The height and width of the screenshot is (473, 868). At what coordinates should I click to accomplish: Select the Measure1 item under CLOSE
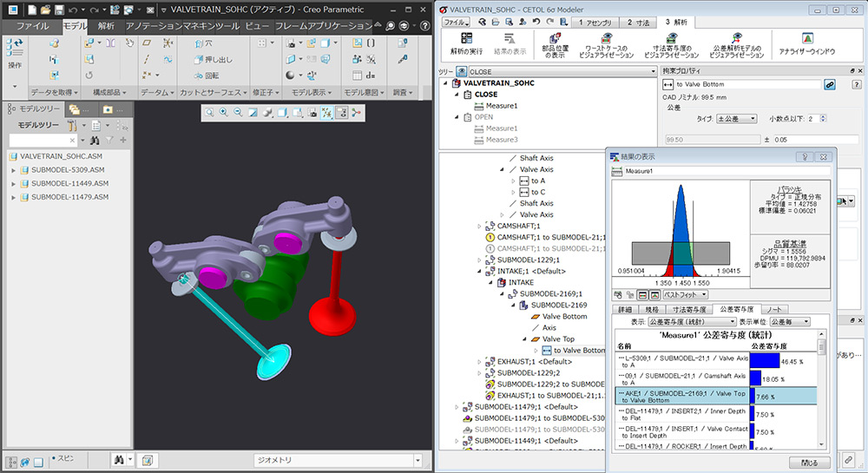(502, 106)
